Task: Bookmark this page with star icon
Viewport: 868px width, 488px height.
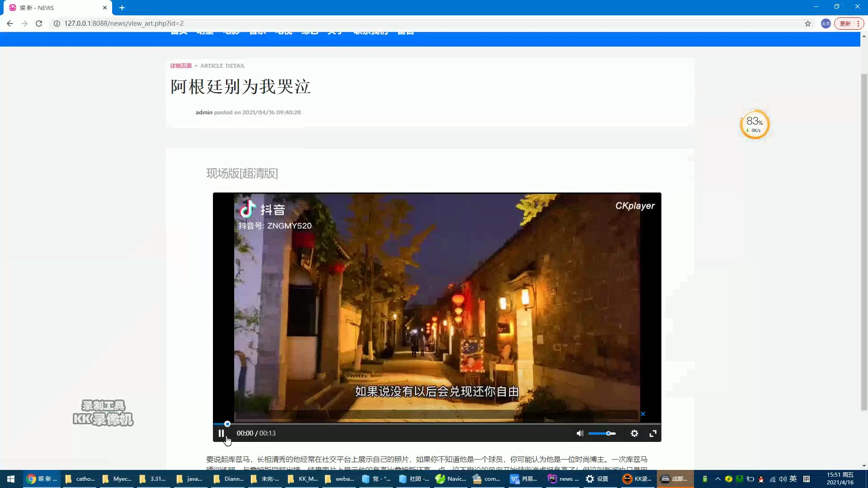Action: (807, 23)
